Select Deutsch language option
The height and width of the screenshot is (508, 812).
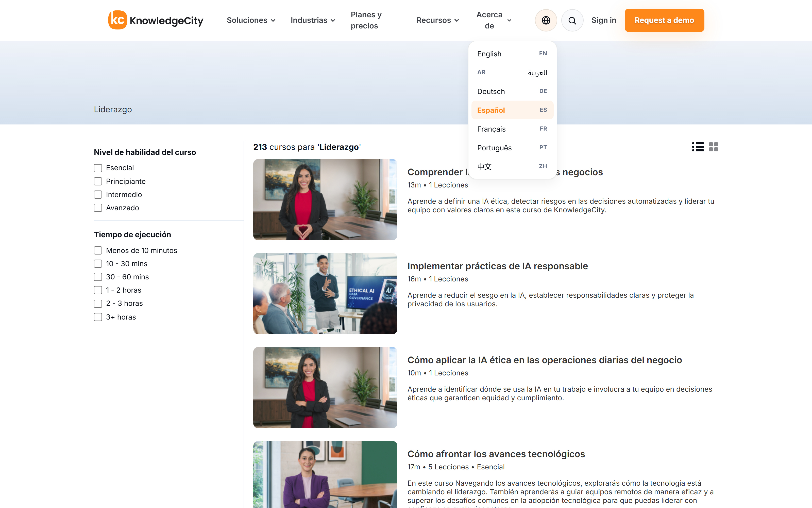(512, 91)
